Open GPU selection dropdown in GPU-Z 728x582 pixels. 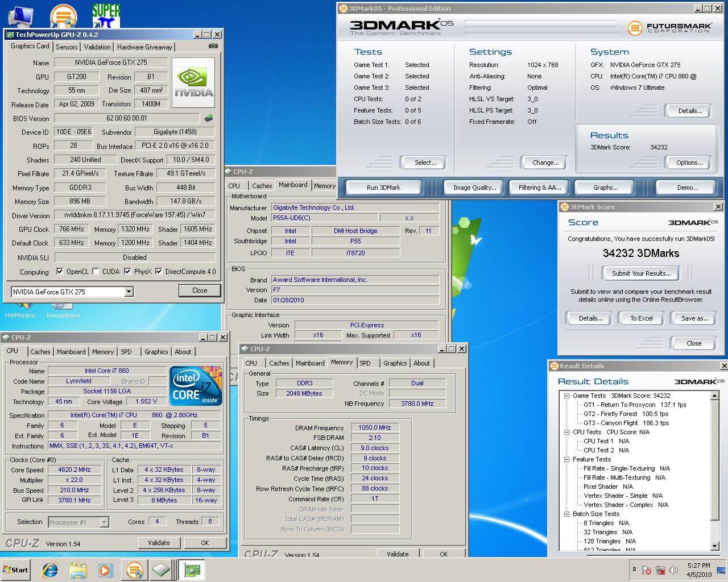[x=129, y=292]
